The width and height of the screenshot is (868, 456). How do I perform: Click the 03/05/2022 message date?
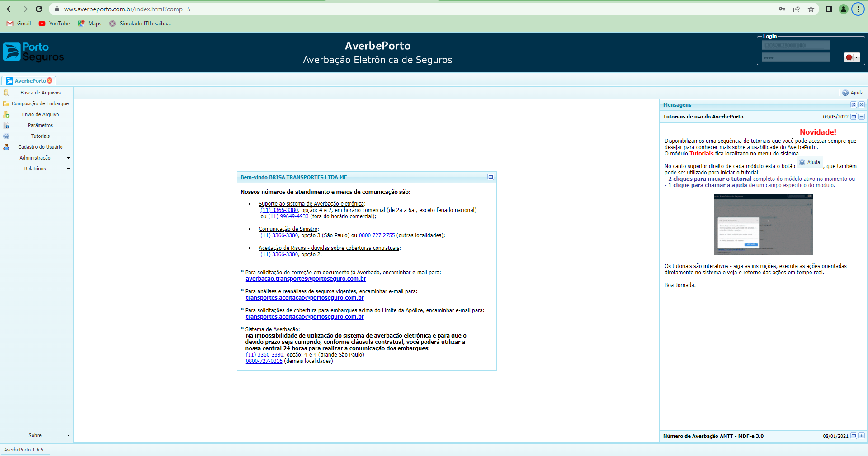pos(835,117)
